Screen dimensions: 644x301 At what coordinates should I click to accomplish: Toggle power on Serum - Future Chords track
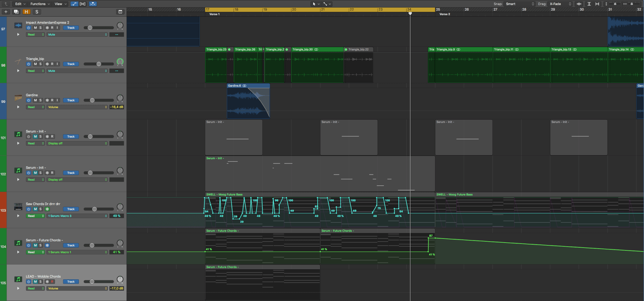(29, 245)
